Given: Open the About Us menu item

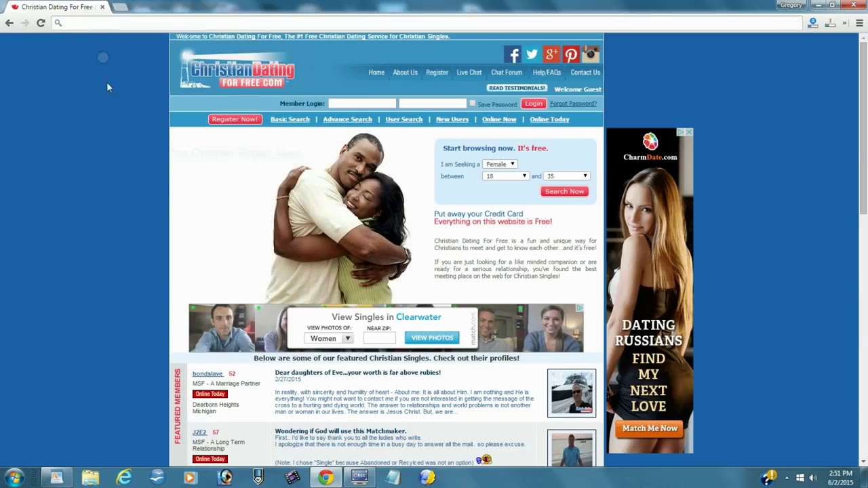Looking at the screenshot, I should point(405,73).
